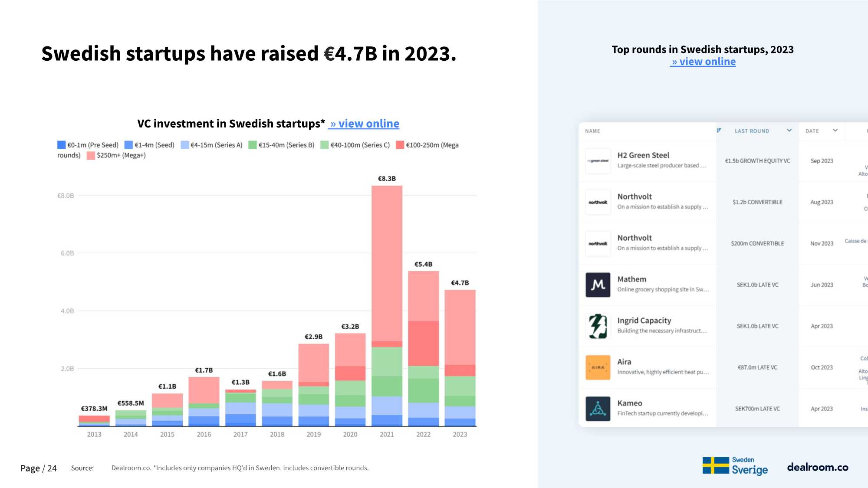This screenshot has height=488, width=868.
Task: Open top rounds view online link
Action: pos(703,62)
